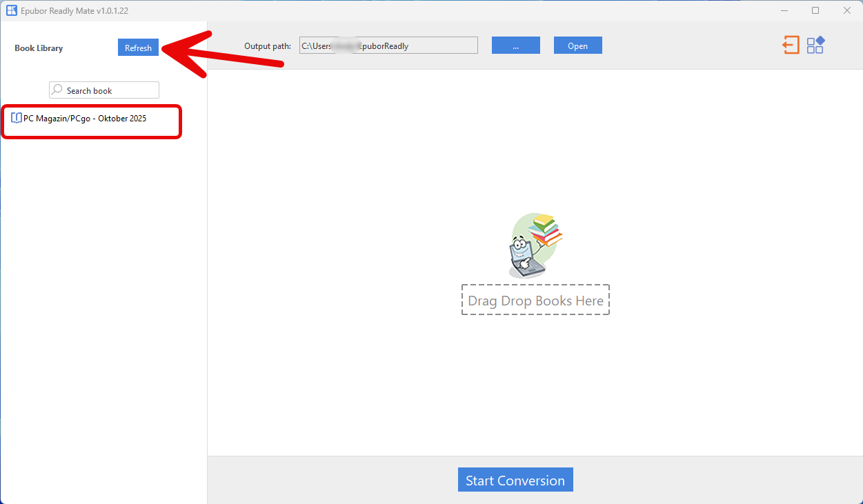Click into the Output path text field
Screen dimensions: 863x504
[388, 46]
